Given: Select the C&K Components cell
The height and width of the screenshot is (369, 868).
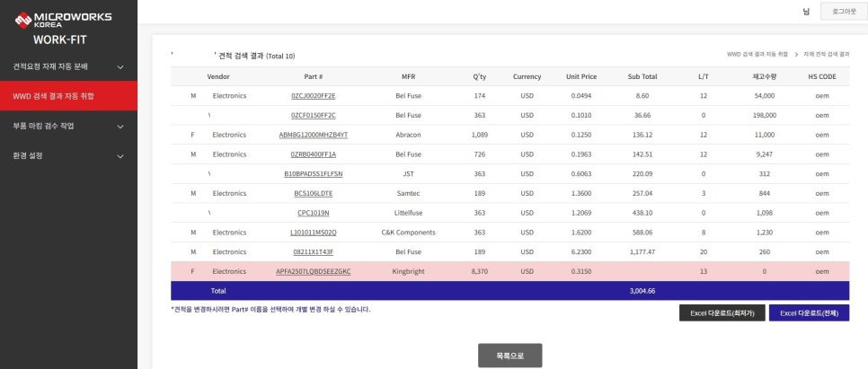Looking at the screenshot, I should click(409, 233).
